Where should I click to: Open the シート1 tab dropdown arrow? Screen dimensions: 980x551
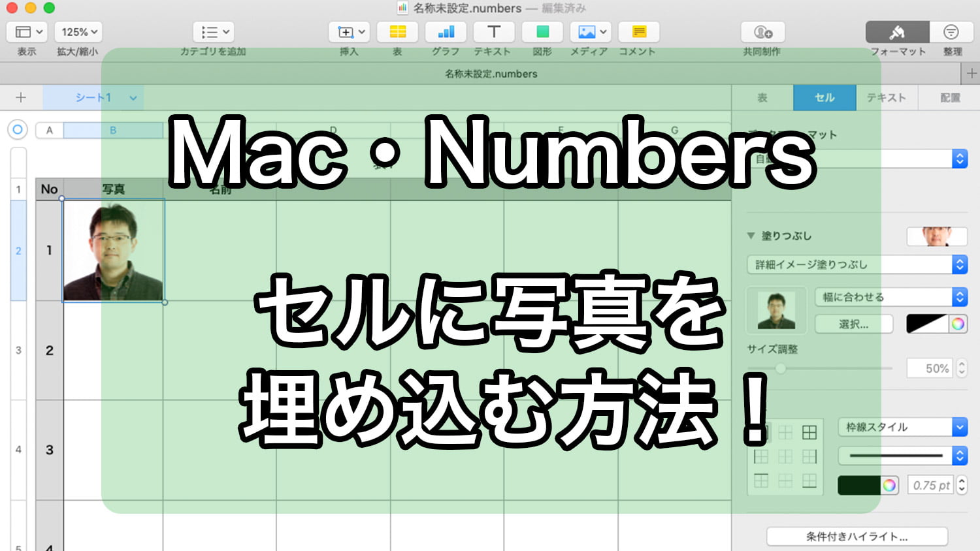point(133,98)
